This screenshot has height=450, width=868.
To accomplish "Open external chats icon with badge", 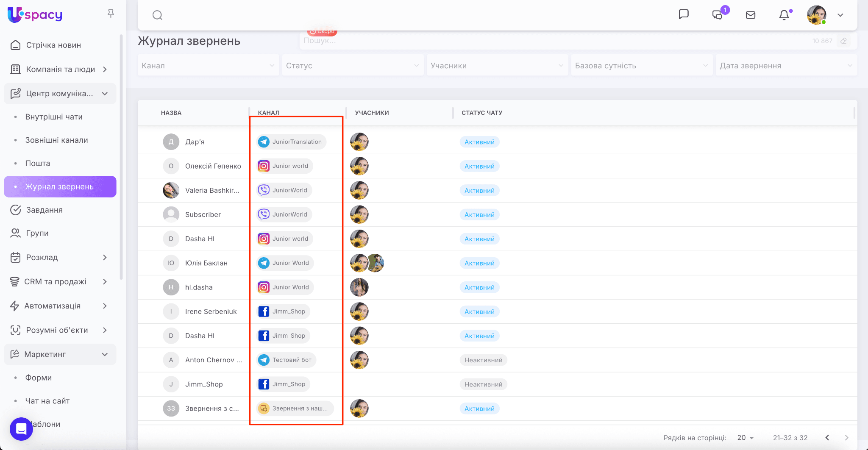I will click(717, 15).
